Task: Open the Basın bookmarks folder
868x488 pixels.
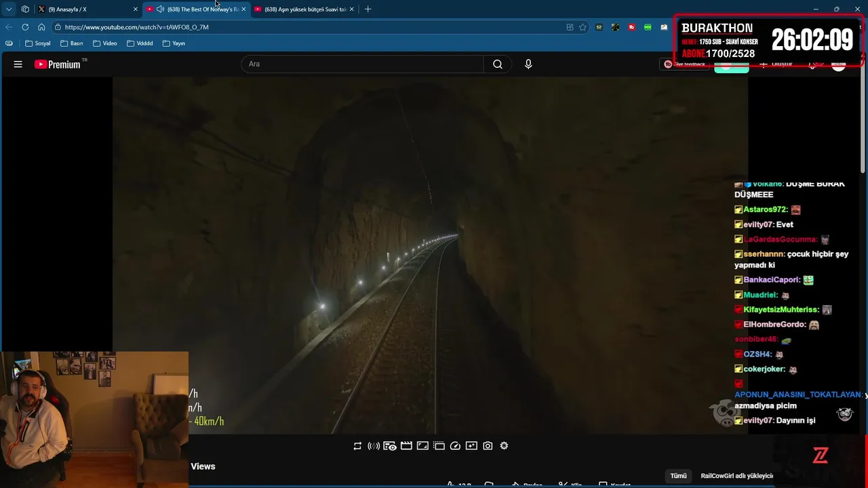Action: click(x=71, y=43)
